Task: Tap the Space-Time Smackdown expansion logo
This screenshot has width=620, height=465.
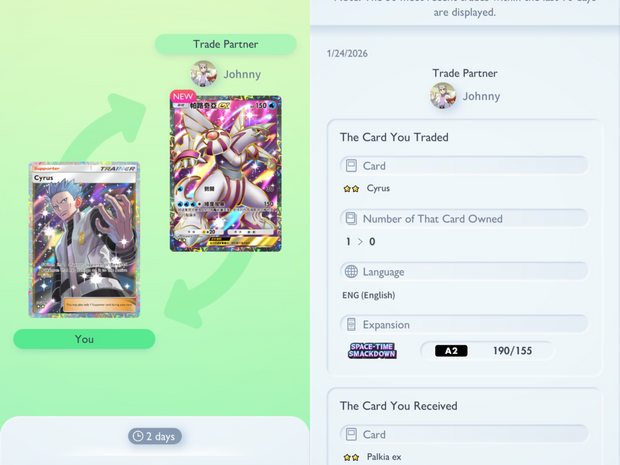Action: coord(372,350)
